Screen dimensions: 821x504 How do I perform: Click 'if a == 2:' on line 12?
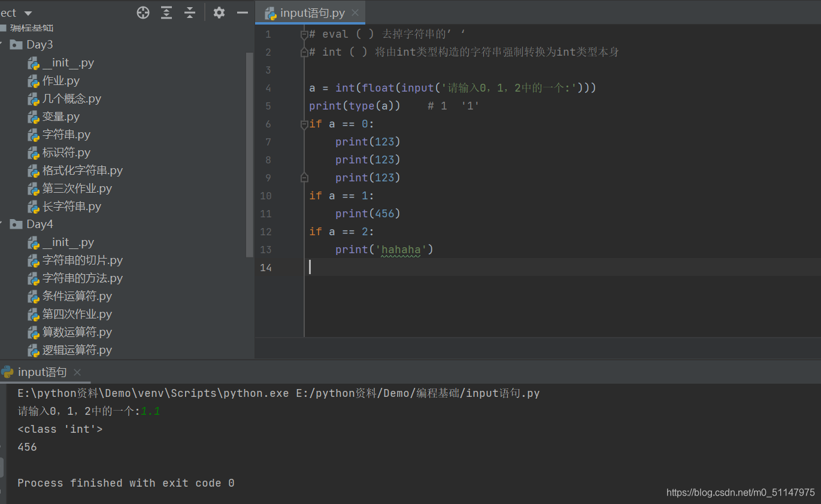(341, 232)
